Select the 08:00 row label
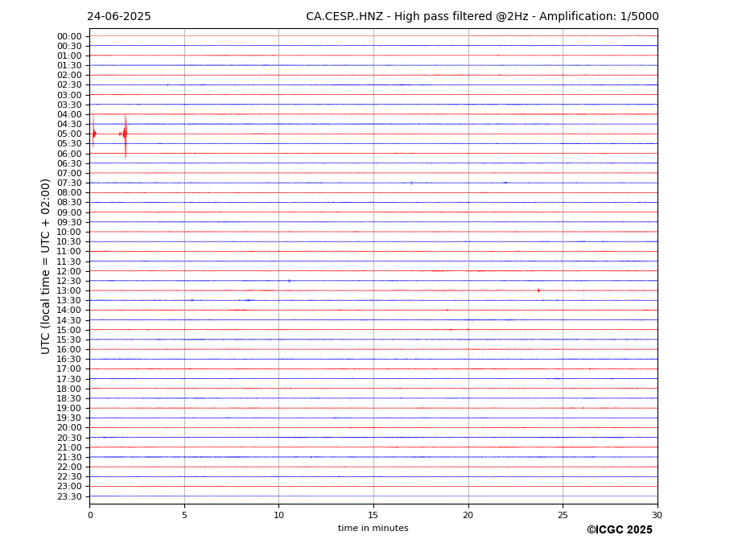The width and height of the screenshot is (746, 560). 69,192
